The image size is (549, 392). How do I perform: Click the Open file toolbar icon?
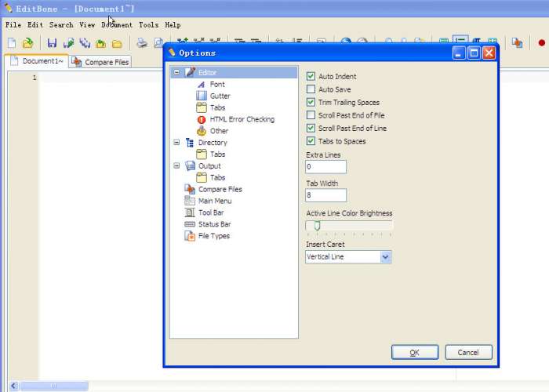tap(27, 43)
